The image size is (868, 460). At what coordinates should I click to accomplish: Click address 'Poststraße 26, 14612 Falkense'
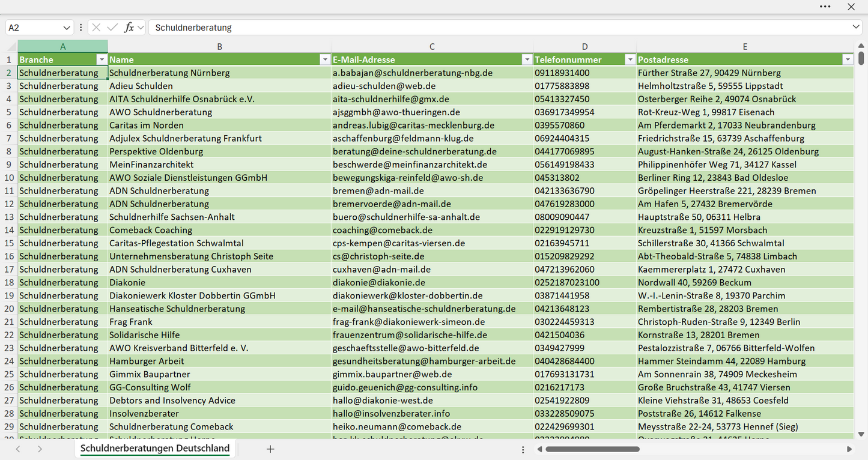point(745,414)
